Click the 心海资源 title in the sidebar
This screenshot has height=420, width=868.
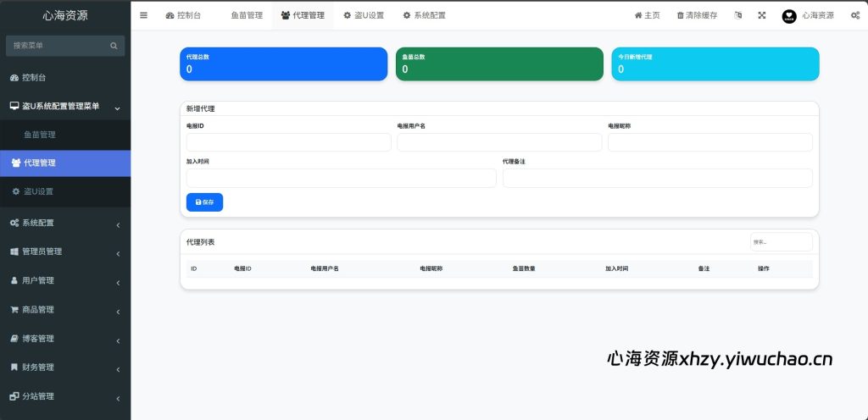click(65, 15)
